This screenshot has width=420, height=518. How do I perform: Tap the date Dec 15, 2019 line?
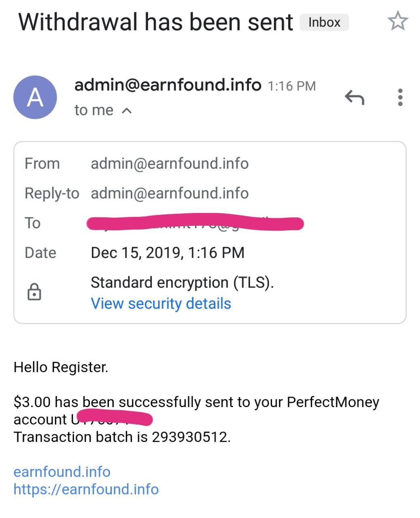[168, 253]
